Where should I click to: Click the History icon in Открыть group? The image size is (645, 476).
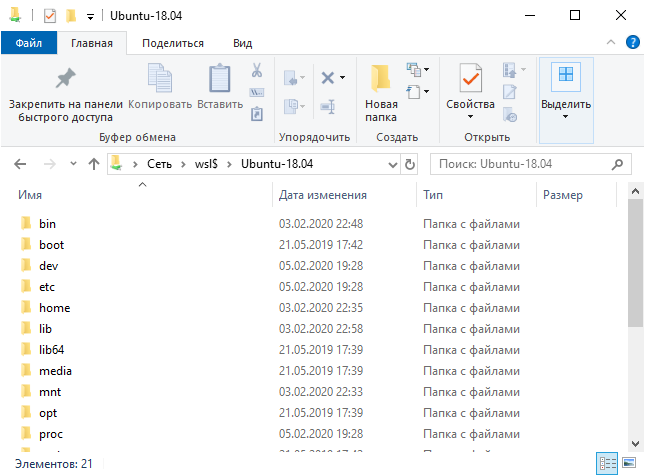510,115
